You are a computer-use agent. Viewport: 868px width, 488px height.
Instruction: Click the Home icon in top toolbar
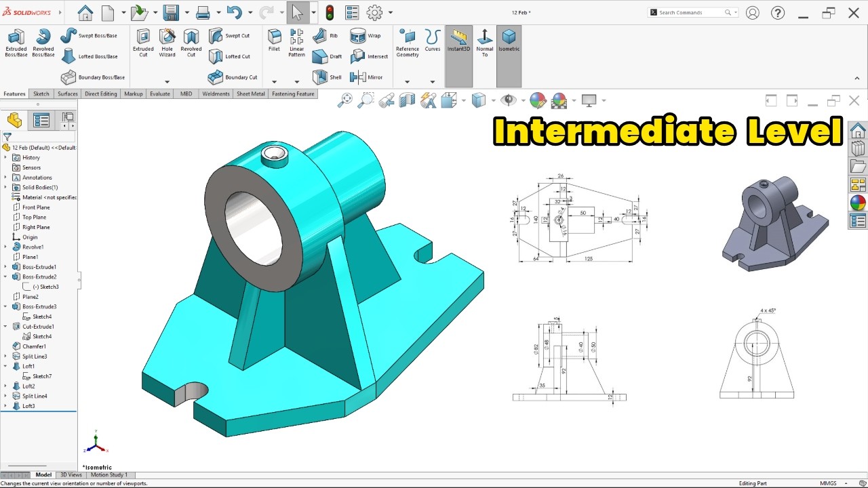tap(85, 12)
